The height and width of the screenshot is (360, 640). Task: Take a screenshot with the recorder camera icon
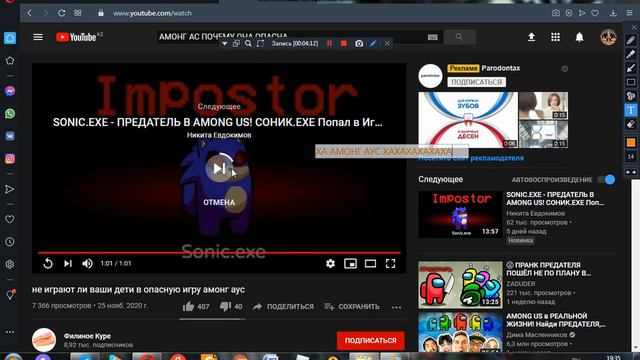tap(359, 43)
